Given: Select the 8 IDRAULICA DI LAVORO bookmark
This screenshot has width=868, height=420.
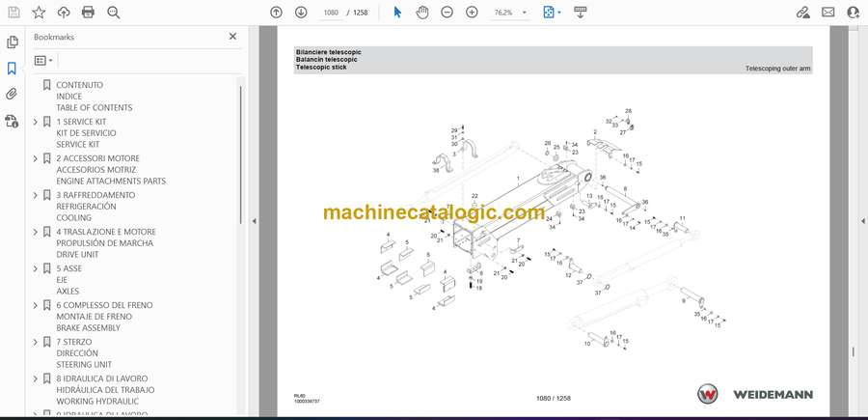Looking at the screenshot, I should pyautogui.click(x=105, y=389).
